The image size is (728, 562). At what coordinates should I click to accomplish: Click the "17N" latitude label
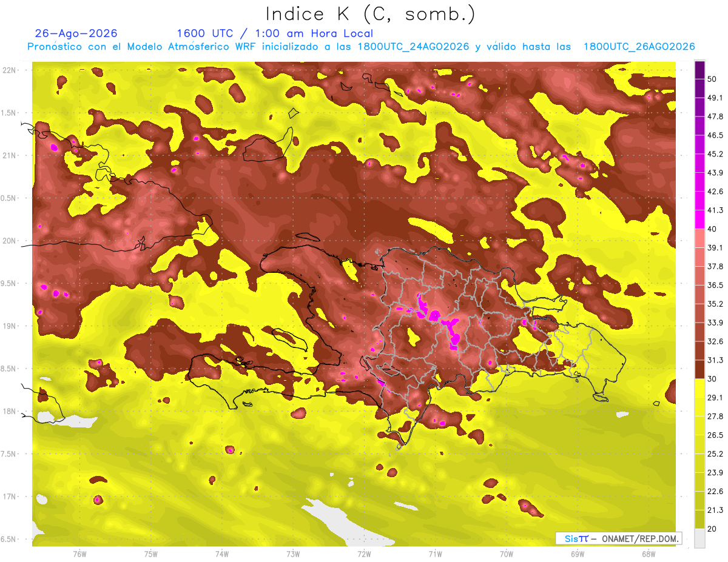(x=10, y=497)
